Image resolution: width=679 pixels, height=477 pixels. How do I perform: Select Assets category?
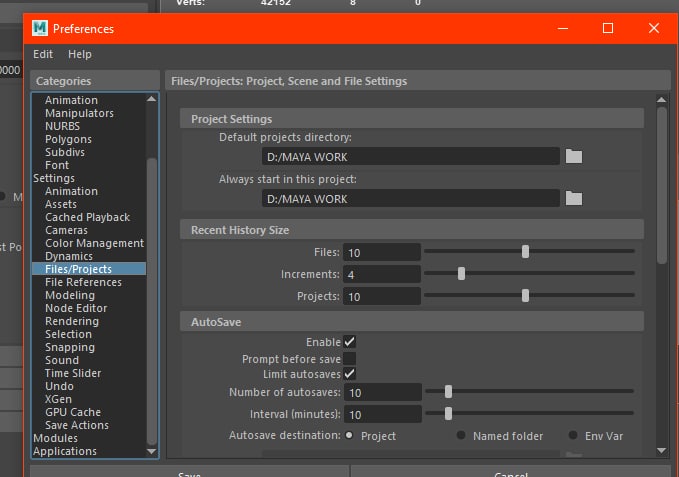point(61,204)
